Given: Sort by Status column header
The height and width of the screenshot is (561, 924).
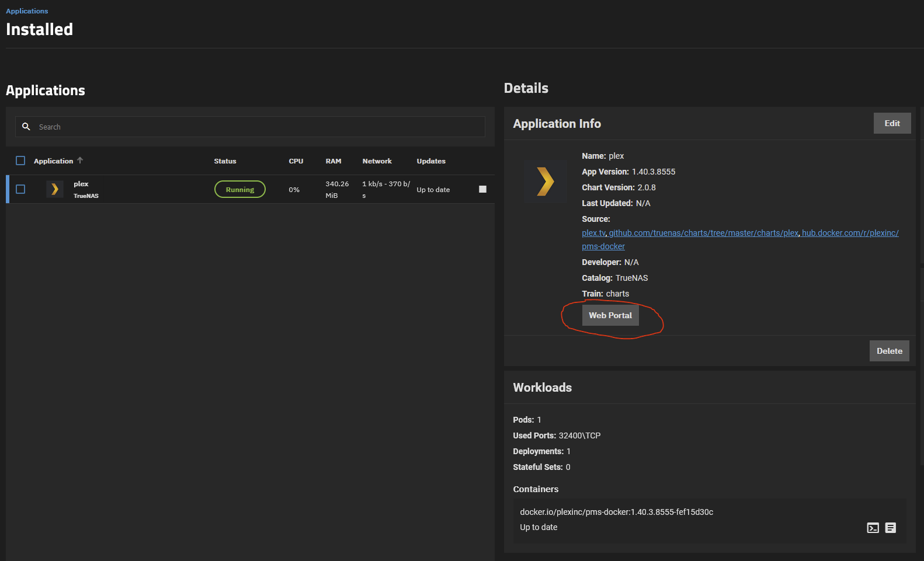Looking at the screenshot, I should click(x=225, y=161).
